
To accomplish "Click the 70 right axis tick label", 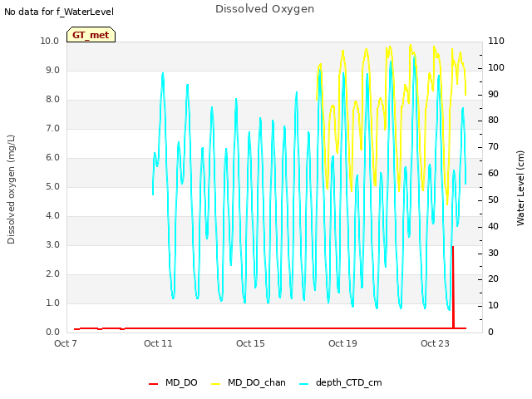I will click(x=493, y=147).
